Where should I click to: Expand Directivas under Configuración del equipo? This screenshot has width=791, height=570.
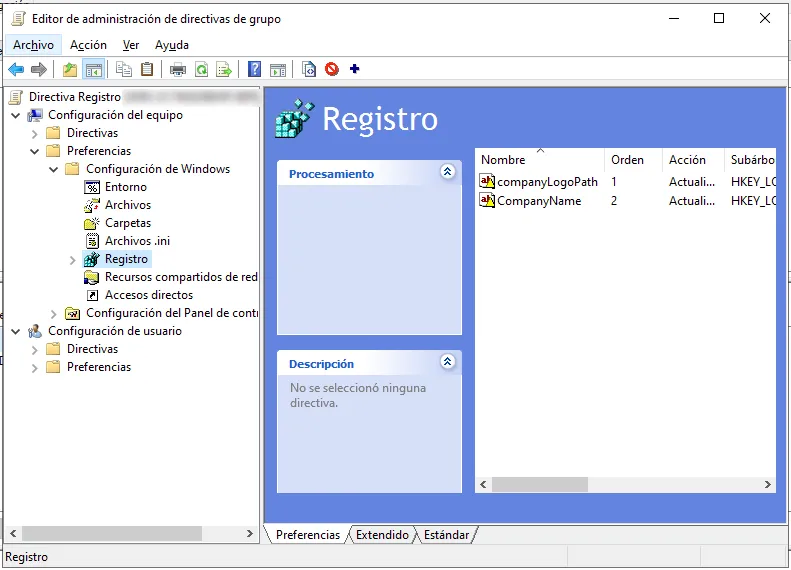click(34, 134)
